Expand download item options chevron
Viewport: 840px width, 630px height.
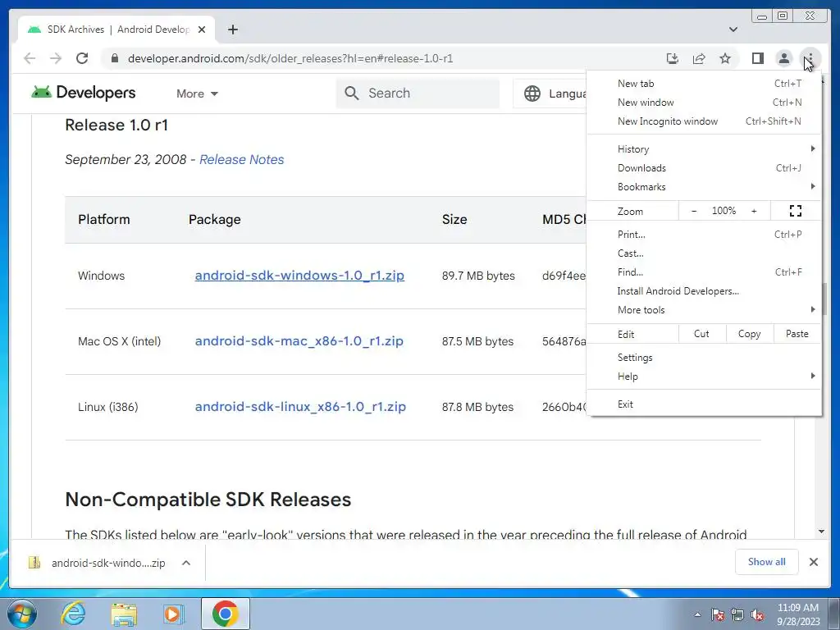click(x=186, y=563)
